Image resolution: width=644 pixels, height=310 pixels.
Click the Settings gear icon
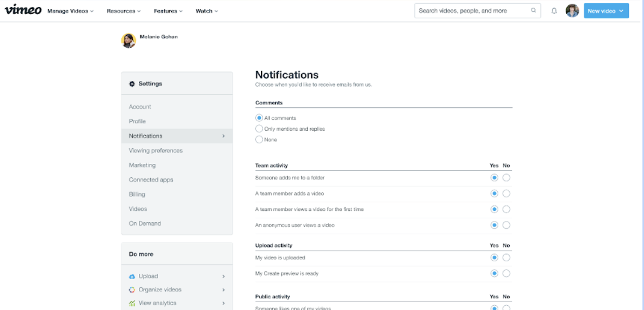coord(132,84)
